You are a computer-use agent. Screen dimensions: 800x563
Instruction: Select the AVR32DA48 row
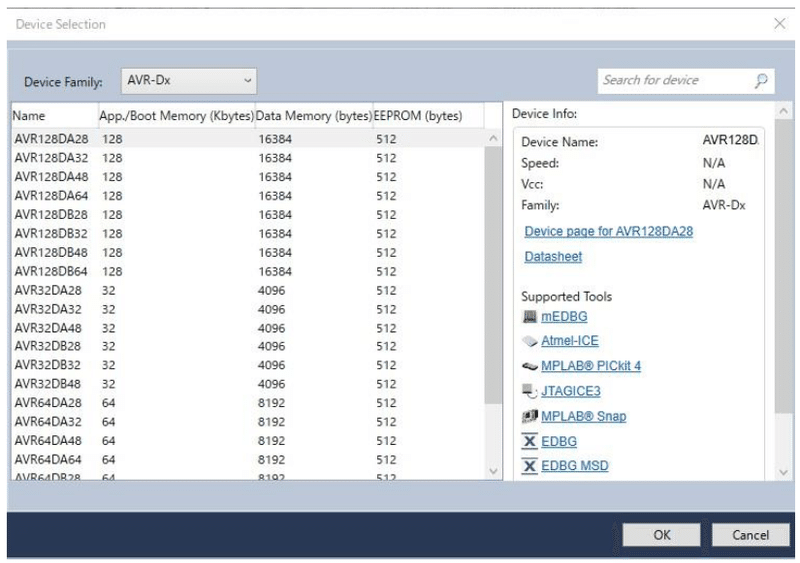pyautogui.click(x=248, y=328)
